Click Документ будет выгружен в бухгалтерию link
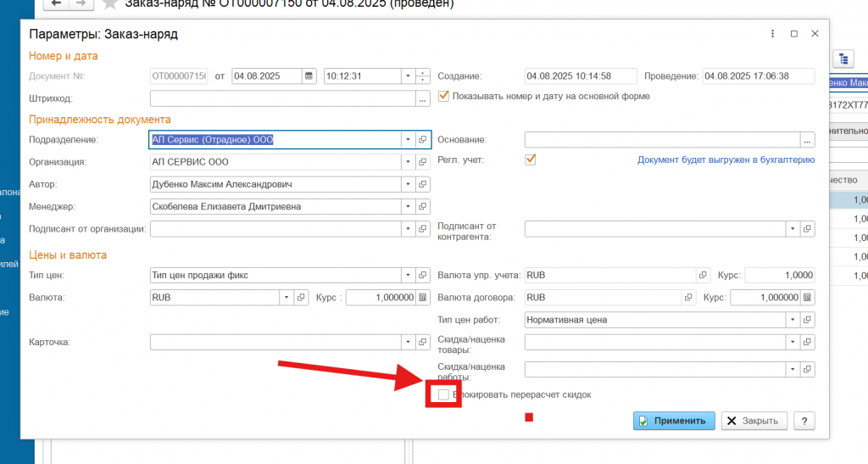The width and height of the screenshot is (868, 464). [x=726, y=159]
